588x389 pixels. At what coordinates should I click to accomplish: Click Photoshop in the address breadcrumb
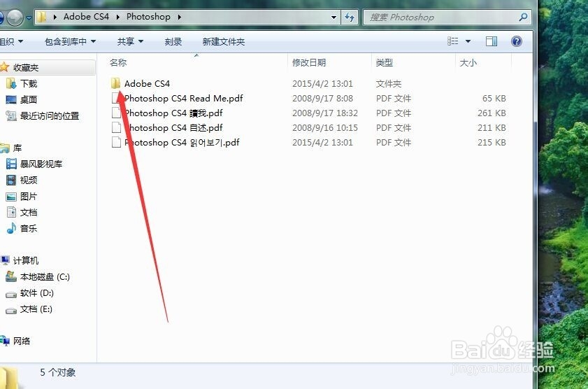tap(148, 17)
